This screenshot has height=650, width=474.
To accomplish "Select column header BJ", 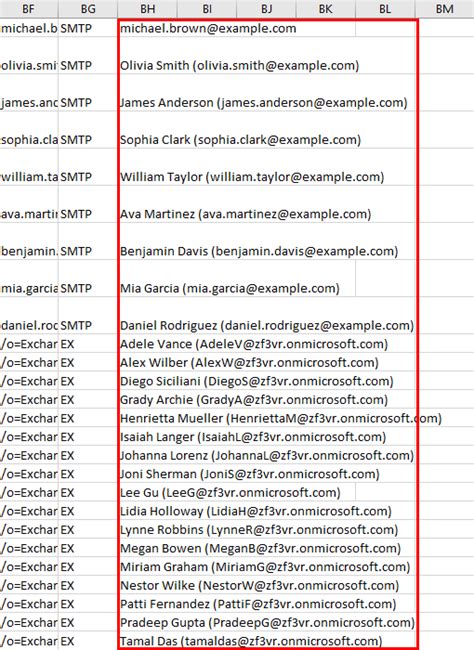I will pyautogui.click(x=266, y=9).
